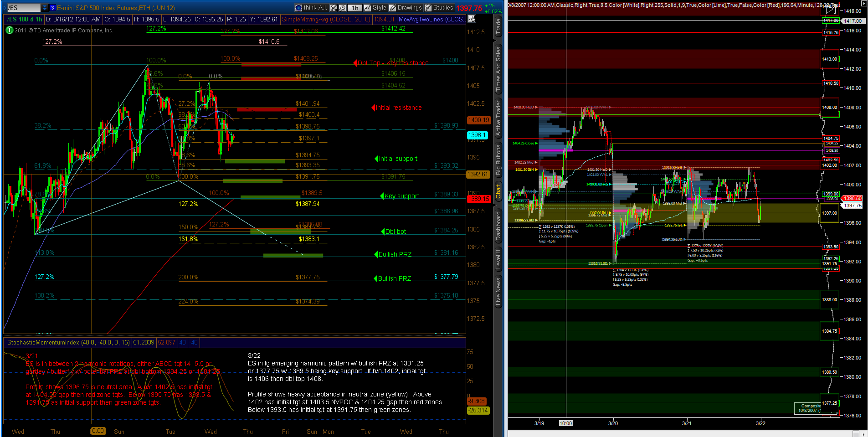Click the Bullish PRZ label at 1381.16
This screenshot has height=437, width=868.
coord(395,254)
